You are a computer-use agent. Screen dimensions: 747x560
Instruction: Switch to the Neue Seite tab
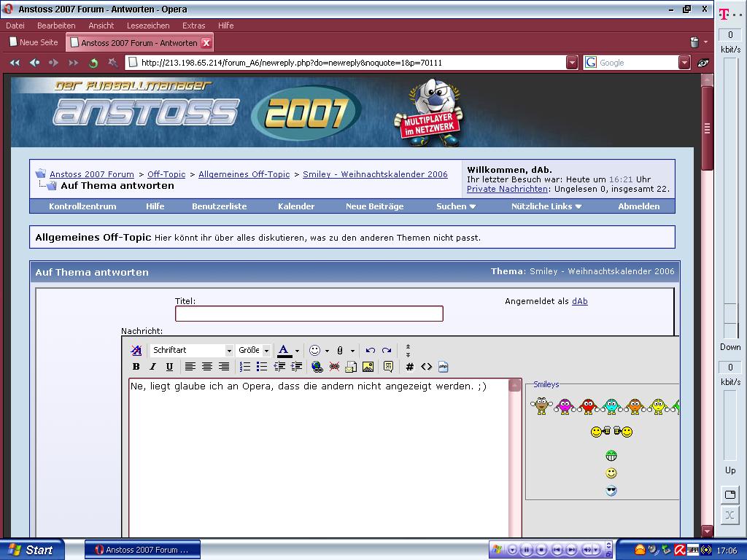pos(34,42)
